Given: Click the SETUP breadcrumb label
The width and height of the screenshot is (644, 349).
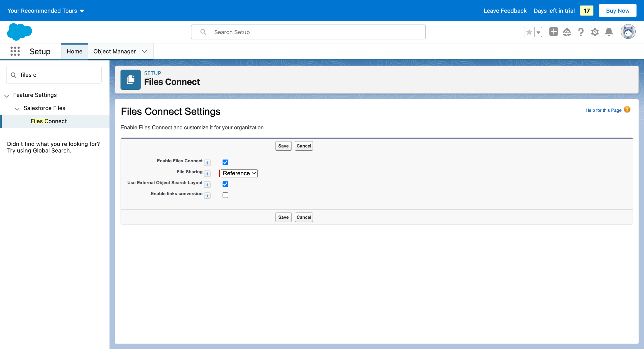Looking at the screenshot, I should tap(152, 73).
